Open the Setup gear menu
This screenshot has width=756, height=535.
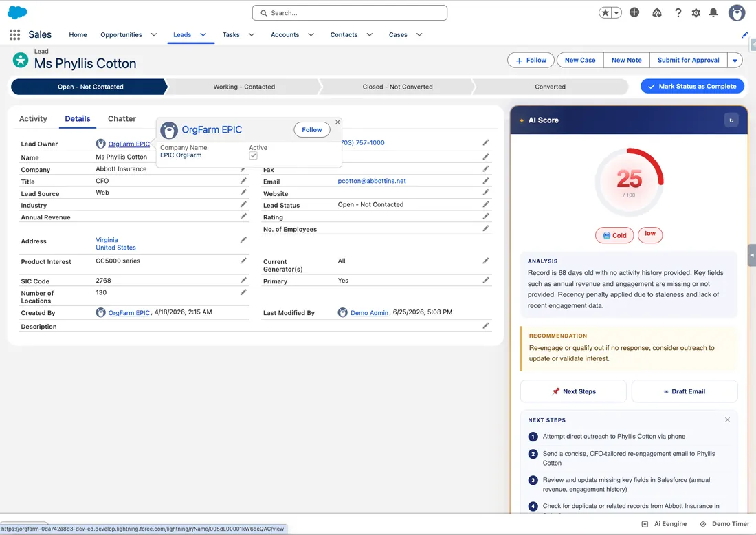tap(696, 13)
